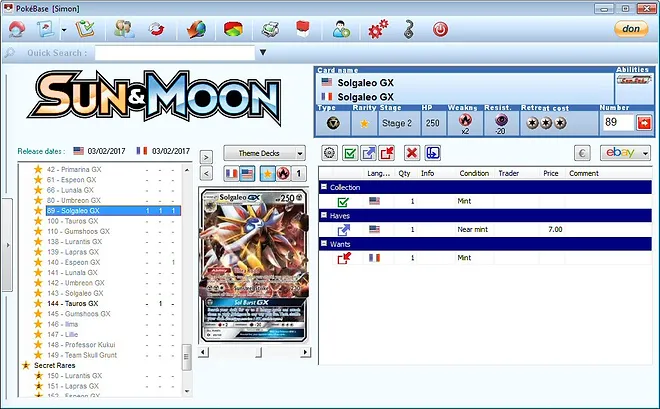Go to previous card with < button

206,173
